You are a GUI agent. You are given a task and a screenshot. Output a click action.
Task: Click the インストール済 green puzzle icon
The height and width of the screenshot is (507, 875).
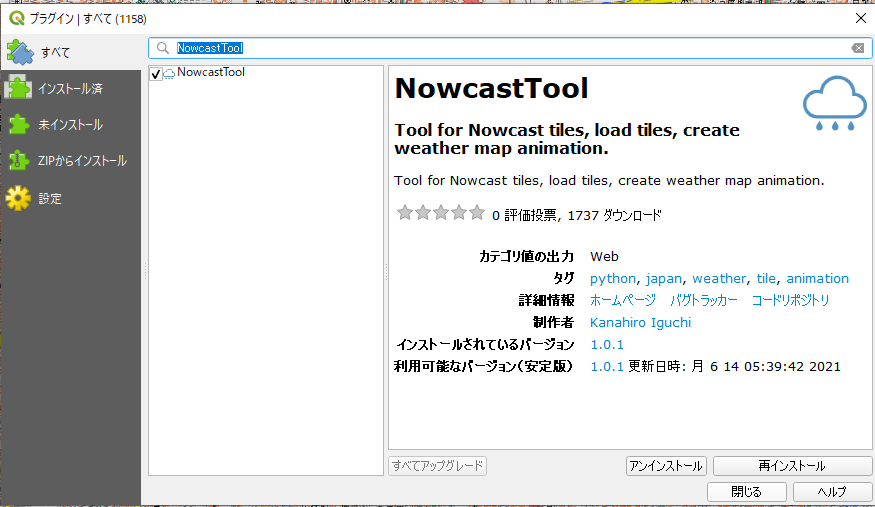pyautogui.click(x=18, y=88)
